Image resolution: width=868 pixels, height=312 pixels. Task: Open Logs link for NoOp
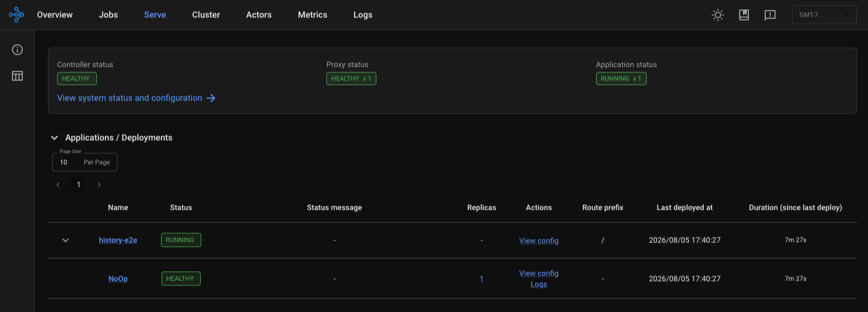[x=539, y=284]
